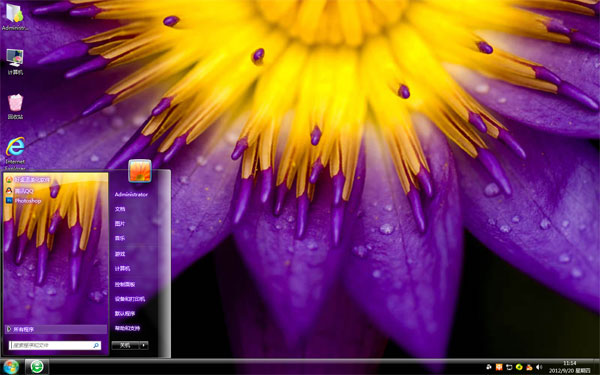Click the QQ penguin tray icon
This screenshot has width=600, height=375.
(x=529, y=367)
